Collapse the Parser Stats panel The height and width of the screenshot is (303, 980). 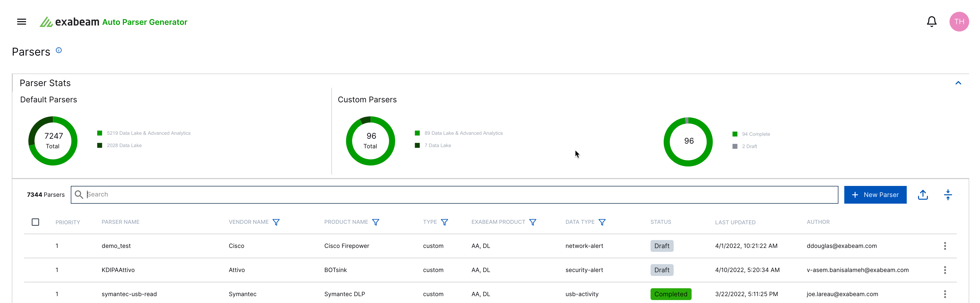click(x=958, y=83)
